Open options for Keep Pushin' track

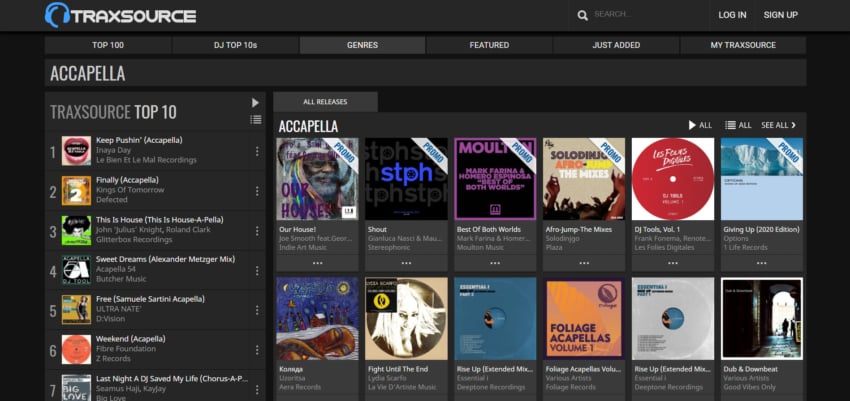(257, 151)
